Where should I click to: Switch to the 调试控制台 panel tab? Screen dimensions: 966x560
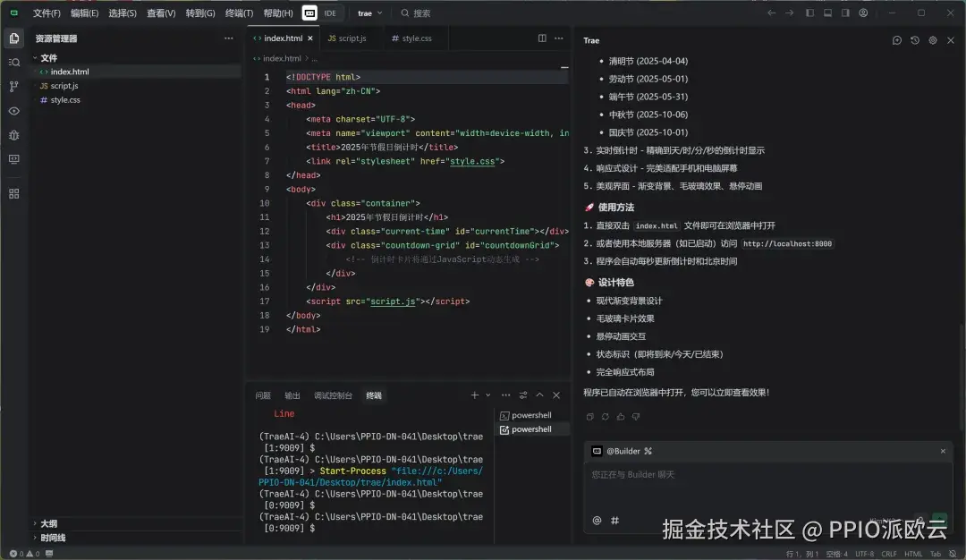tap(334, 395)
